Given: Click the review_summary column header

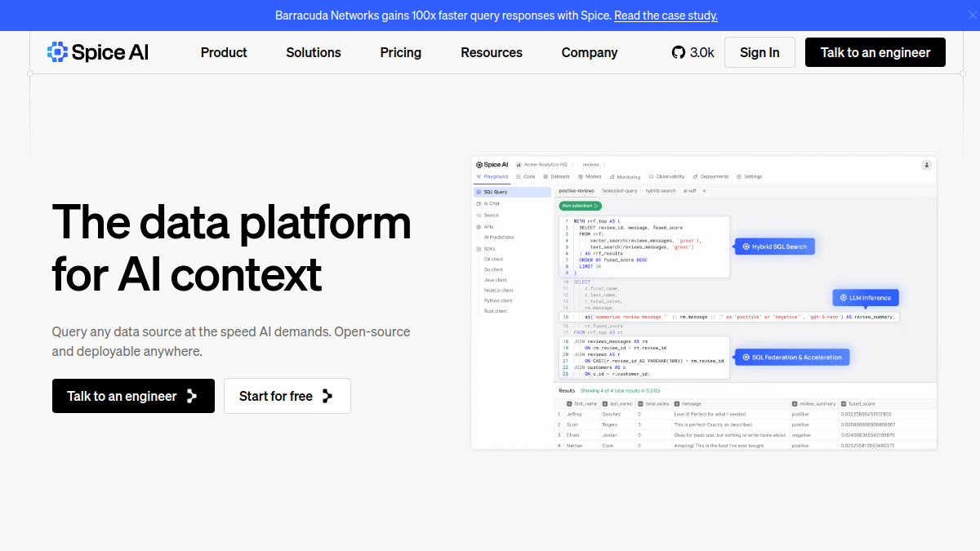Looking at the screenshot, I should click(x=813, y=403).
